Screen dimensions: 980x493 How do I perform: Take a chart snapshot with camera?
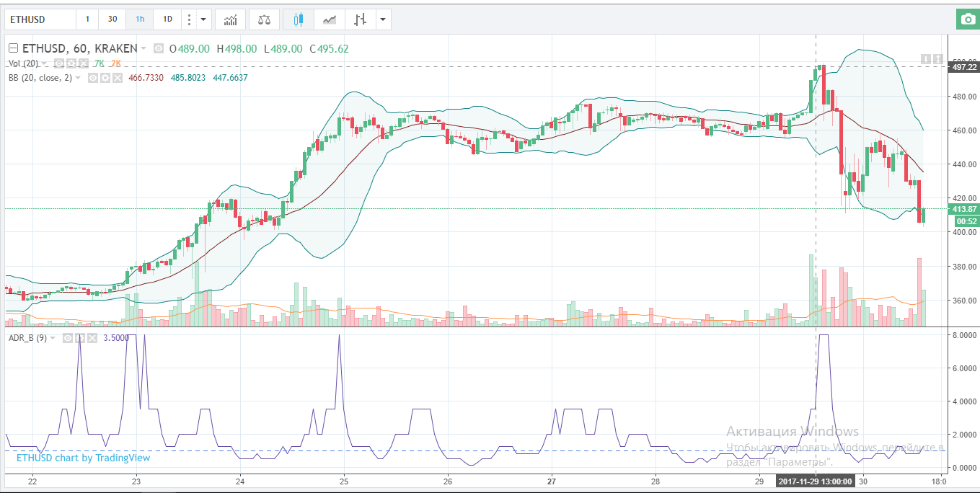[966, 19]
